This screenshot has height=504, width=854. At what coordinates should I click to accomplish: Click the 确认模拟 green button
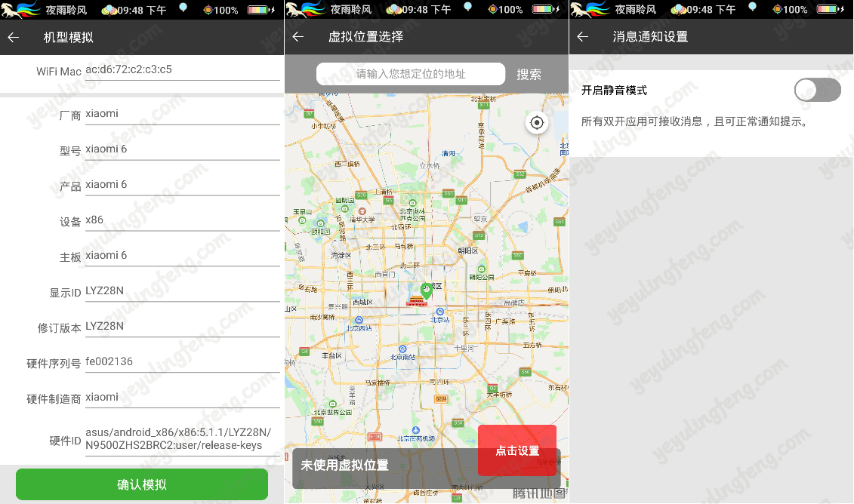(x=142, y=484)
